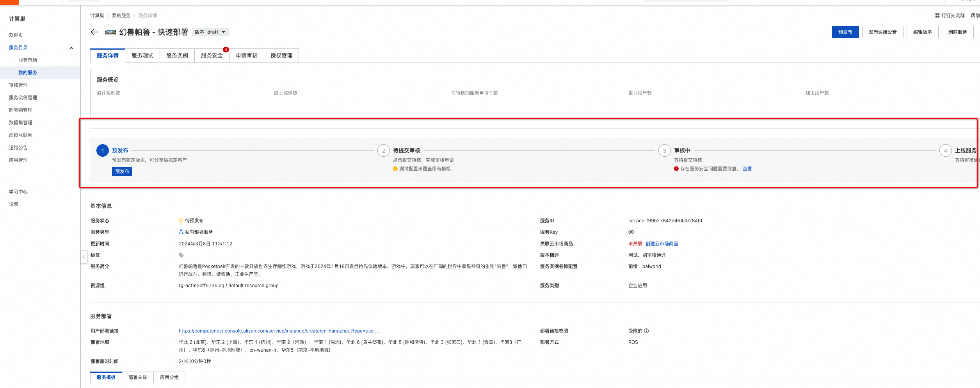Click the 待预发布 status icon
Viewport: 980px width, 388px height.
click(x=181, y=221)
